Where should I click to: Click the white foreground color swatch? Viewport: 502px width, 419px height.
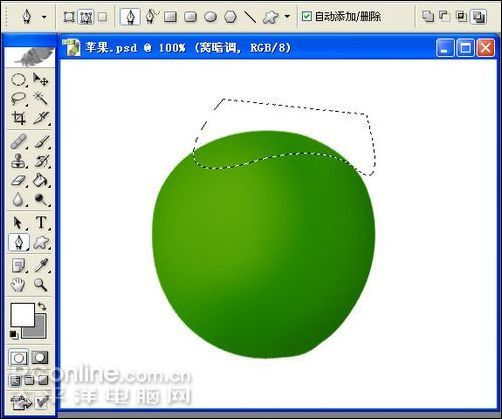(x=22, y=314)
